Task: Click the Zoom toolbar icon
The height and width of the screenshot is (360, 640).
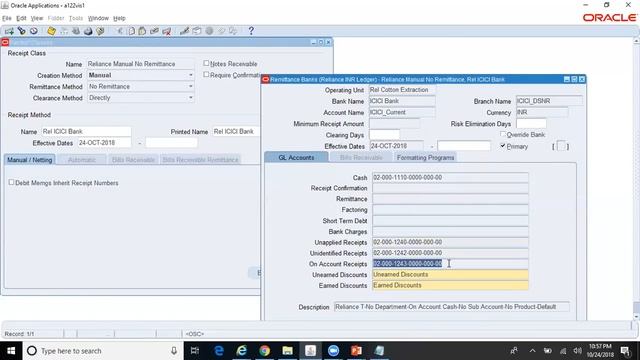Action: coord(197,31)
